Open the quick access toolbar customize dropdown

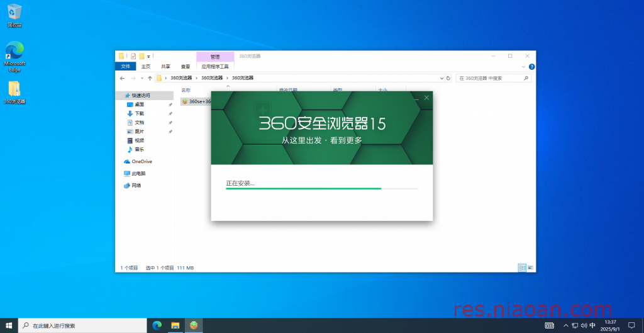tap(148, 56)
